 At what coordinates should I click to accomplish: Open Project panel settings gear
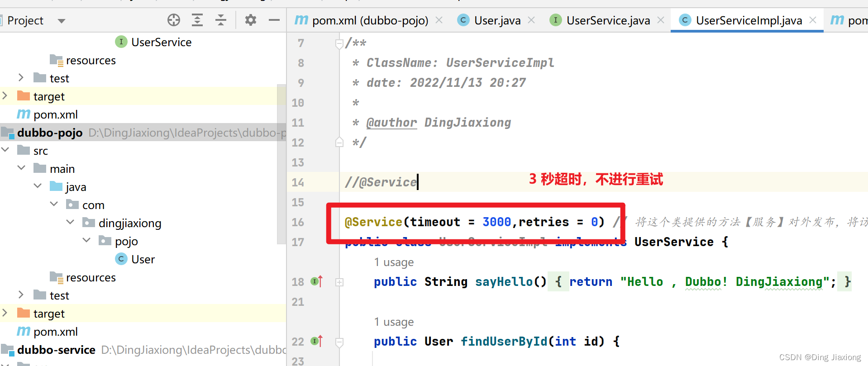(250, 20)
